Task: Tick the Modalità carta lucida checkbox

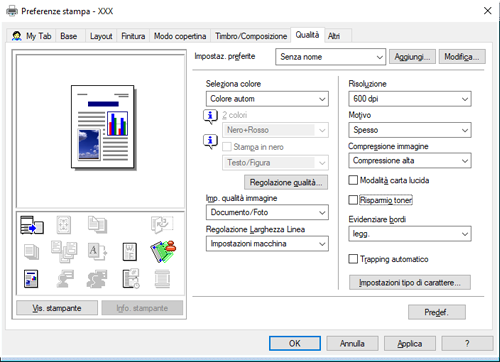Action: pyautogui.click(x=353, y=180)
